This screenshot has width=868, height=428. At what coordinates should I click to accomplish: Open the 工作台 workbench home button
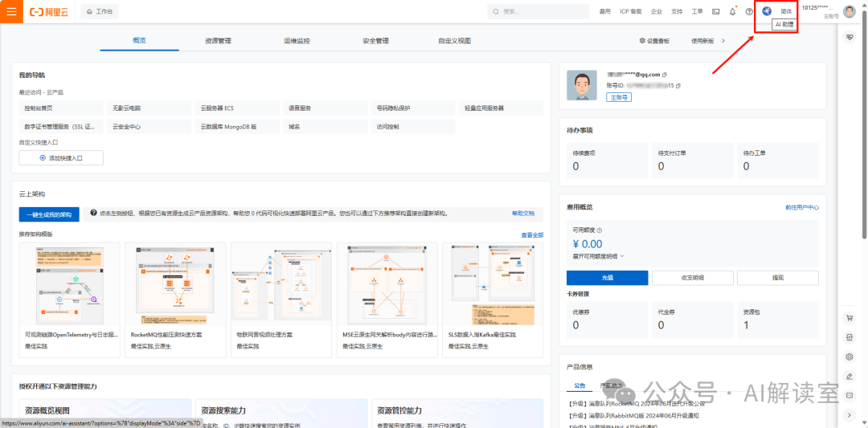(x=100, y=11)
